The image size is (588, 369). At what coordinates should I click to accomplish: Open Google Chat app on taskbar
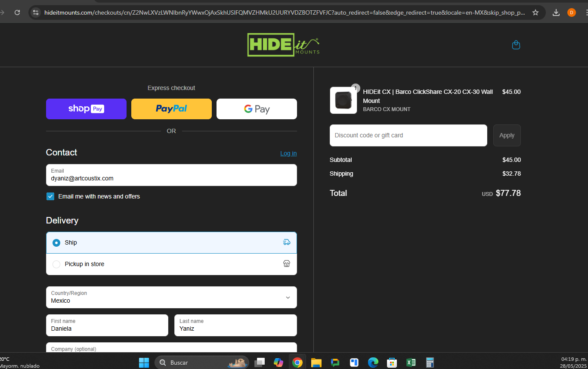pyautogui.click(x=335, y=363)
